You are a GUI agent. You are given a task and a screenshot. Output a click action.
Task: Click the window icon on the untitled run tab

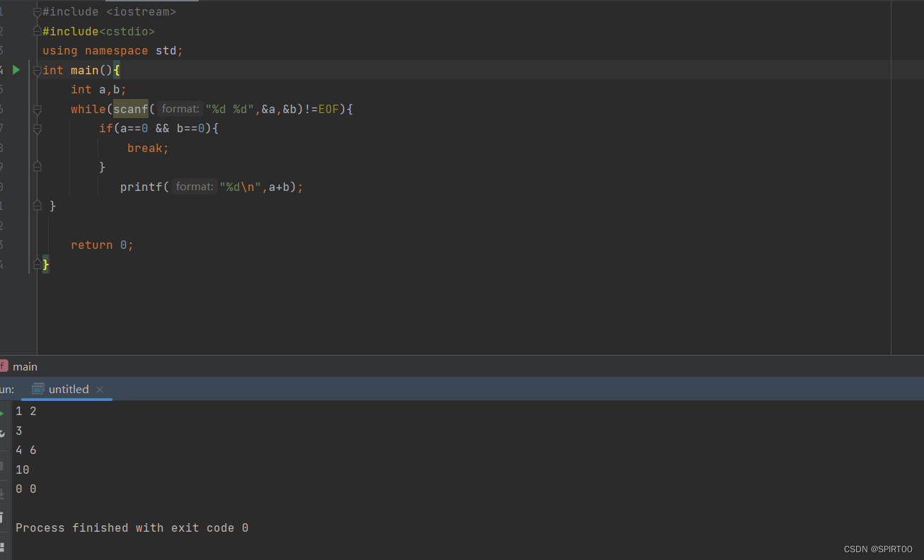(38, 389)
